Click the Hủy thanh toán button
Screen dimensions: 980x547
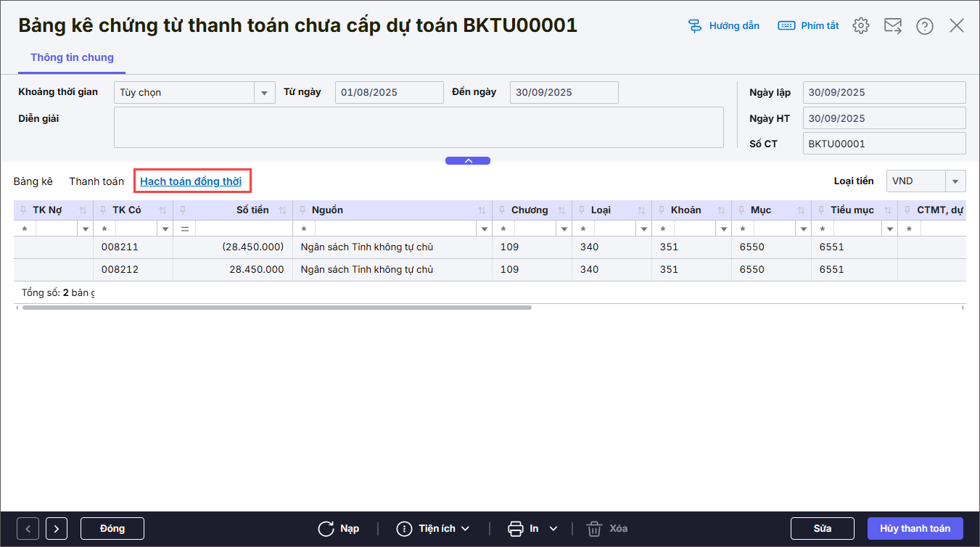point(915,529)
